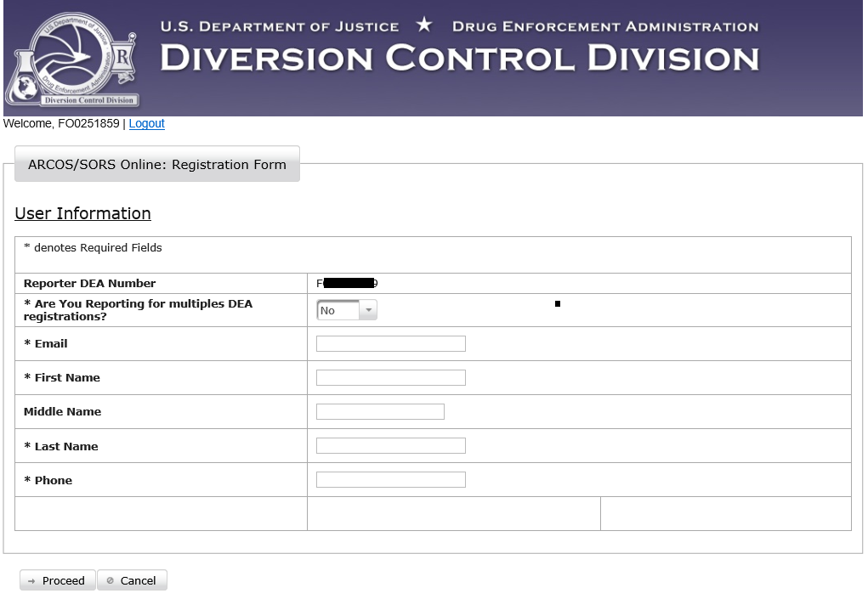The image size is (868, 599).
Task: Expand the multiple DEA registrations dropdown arrow
Action: (x=368, y=311)
